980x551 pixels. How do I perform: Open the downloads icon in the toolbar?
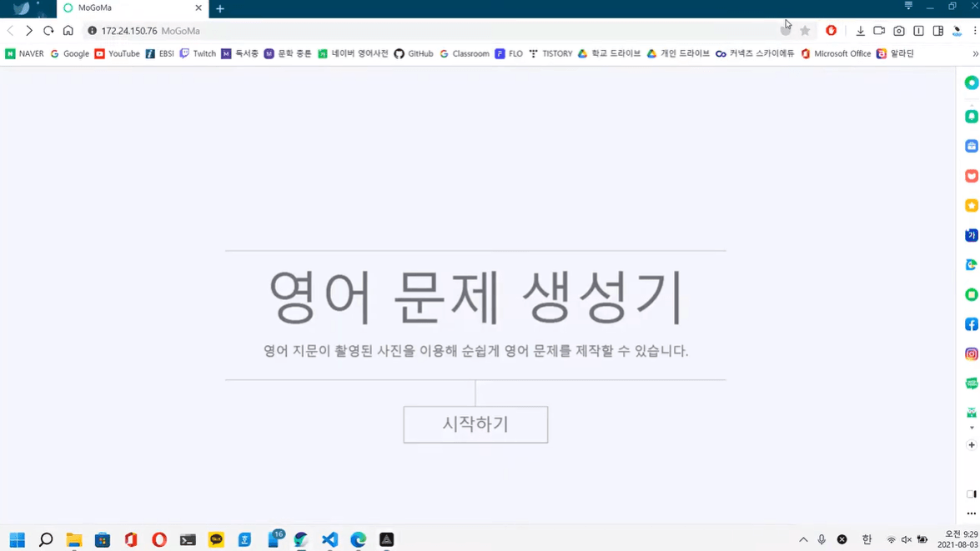tap(860, 31)
